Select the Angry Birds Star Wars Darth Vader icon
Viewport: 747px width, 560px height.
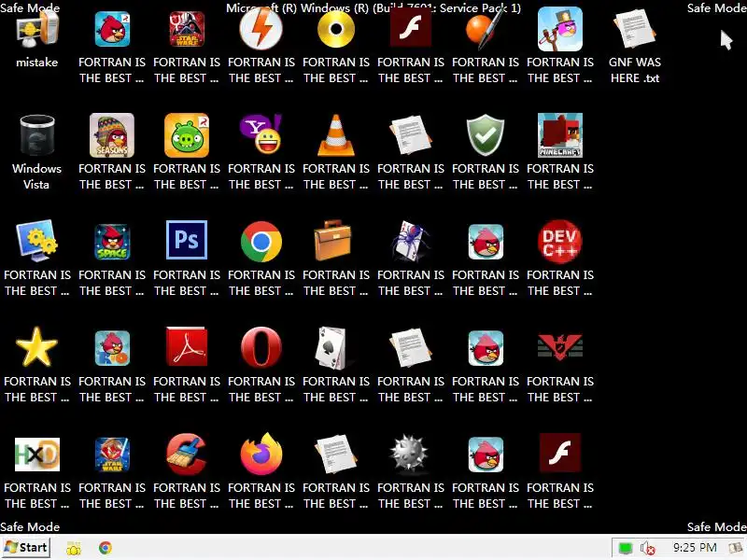coord(187,30)
